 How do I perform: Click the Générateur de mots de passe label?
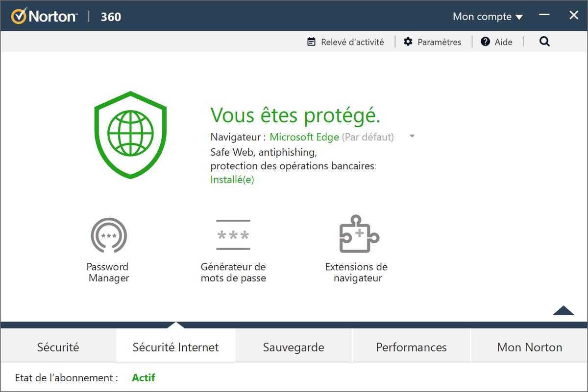pos(233,273)
